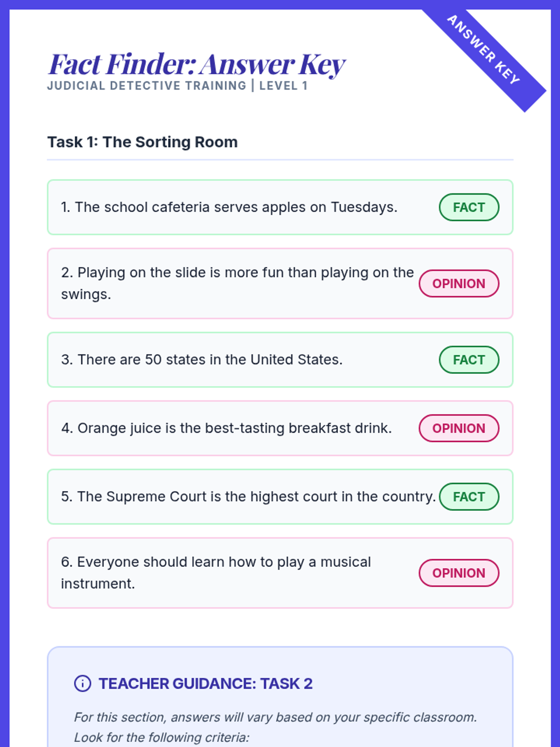This screenshot has width=560, height=747.
Task: Click the Teacher Guidance: Task 2 heading
Action: click(205, 684)
